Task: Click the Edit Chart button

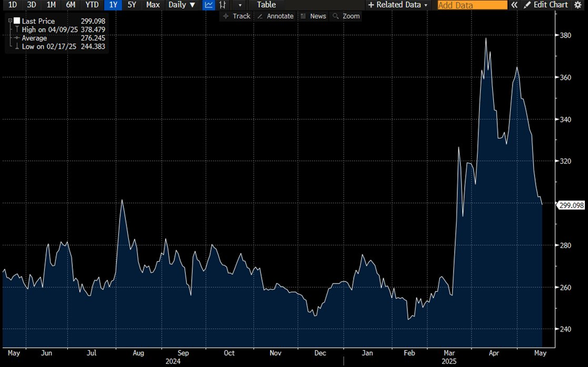Action: (x=546, y=5)
